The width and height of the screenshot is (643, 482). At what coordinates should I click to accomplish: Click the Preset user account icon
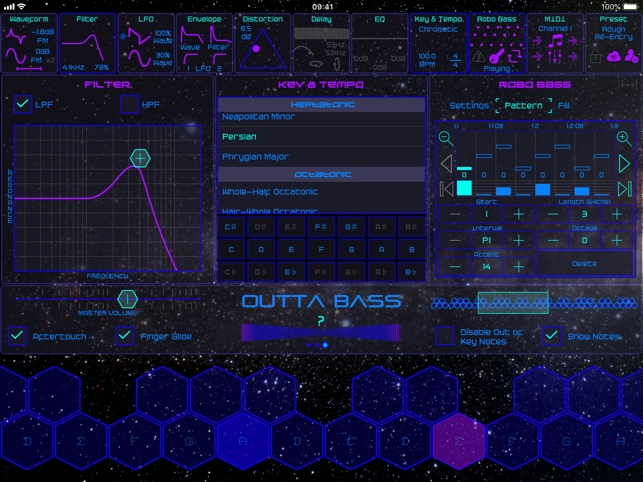[631, 56]
